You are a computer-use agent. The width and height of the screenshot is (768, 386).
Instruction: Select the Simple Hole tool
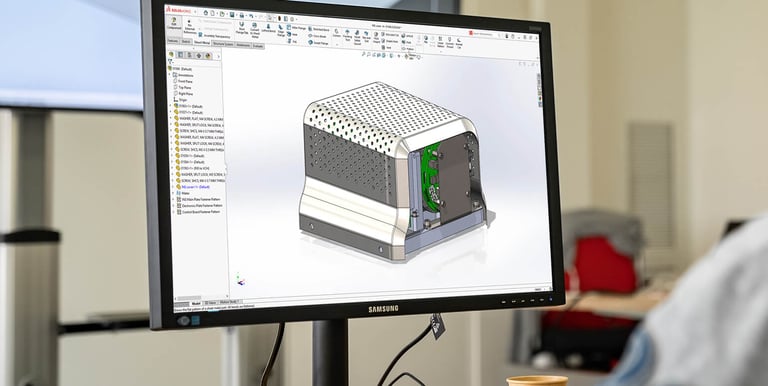[390, 41]
